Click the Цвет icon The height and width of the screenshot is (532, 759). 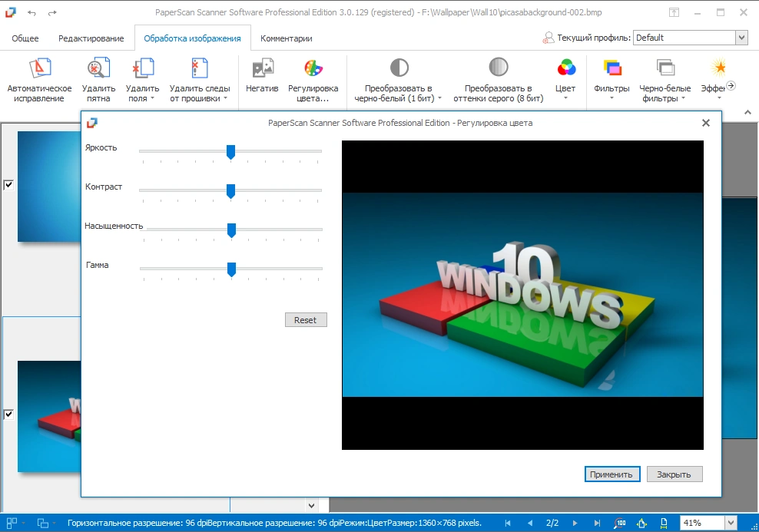tap(566, 68)
